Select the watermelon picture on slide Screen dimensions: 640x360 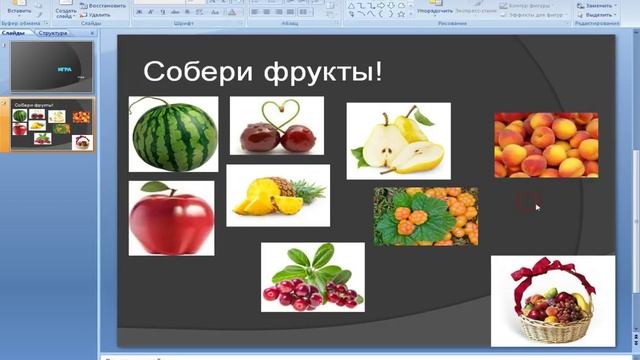click(173, 134)
